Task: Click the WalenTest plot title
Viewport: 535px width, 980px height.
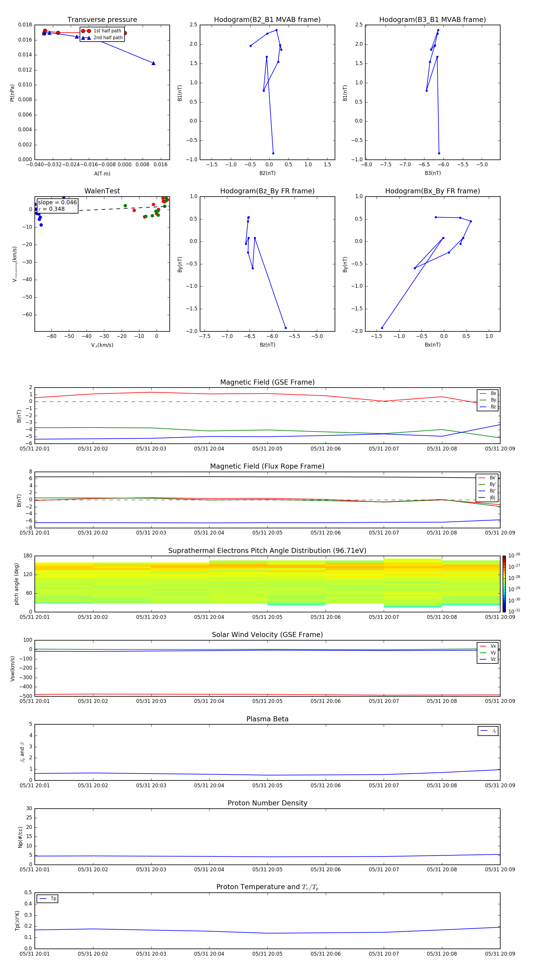Action: 102,191
